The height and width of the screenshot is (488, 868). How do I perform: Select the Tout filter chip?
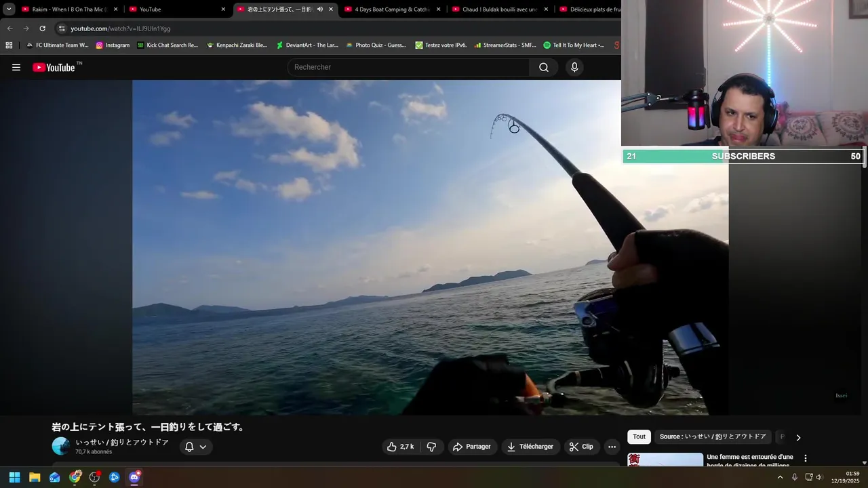click(x=639, y=437)
